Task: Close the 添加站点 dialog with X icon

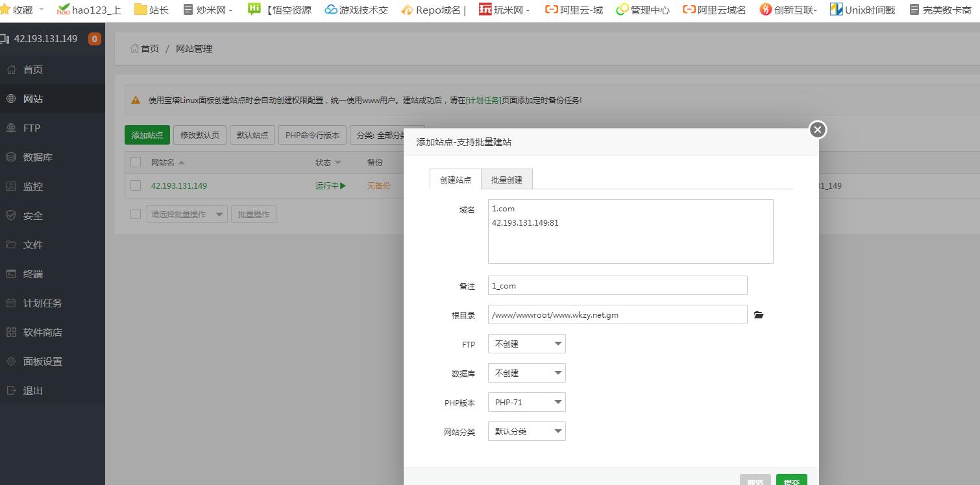Action: (x=817, y=130)
